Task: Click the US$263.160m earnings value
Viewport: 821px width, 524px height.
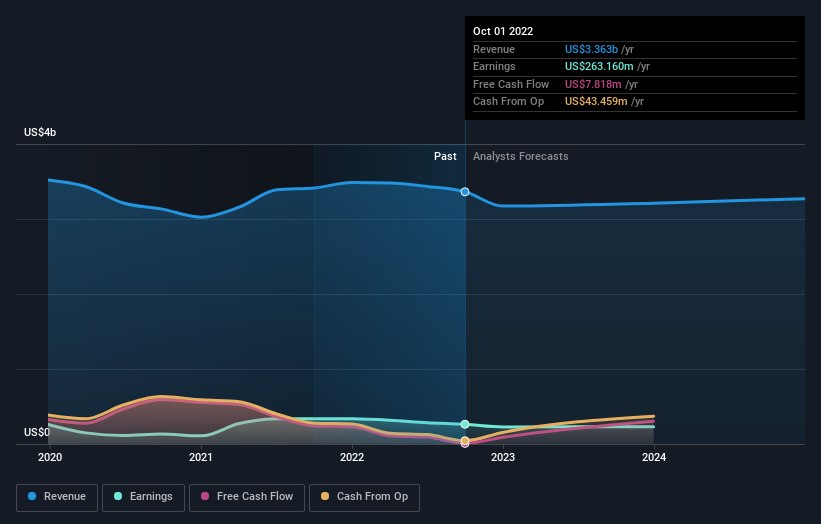Action: coord(599,66)
